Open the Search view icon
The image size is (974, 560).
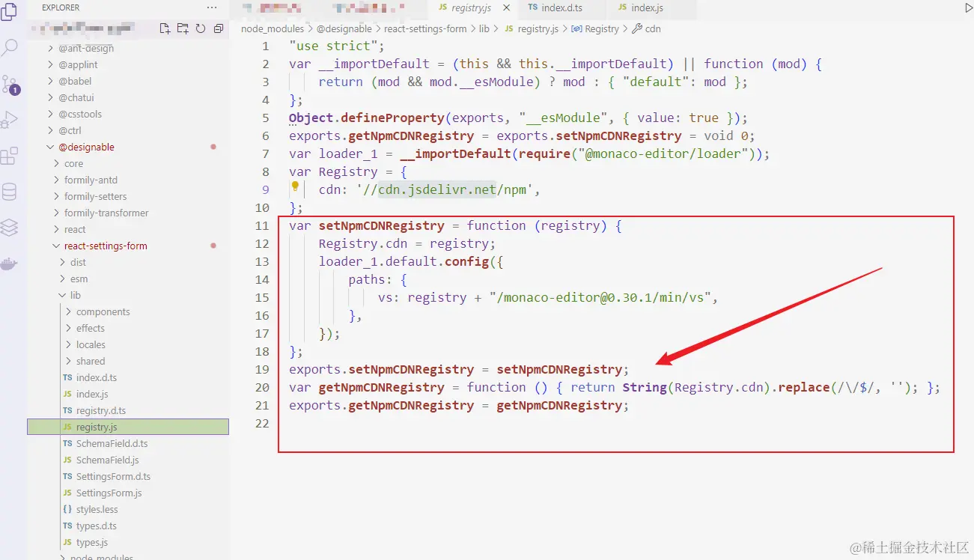(10, 48)
